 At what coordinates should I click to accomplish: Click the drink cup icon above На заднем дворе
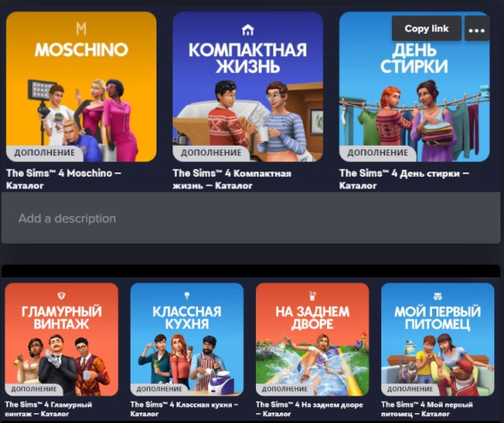coord(312,295)
